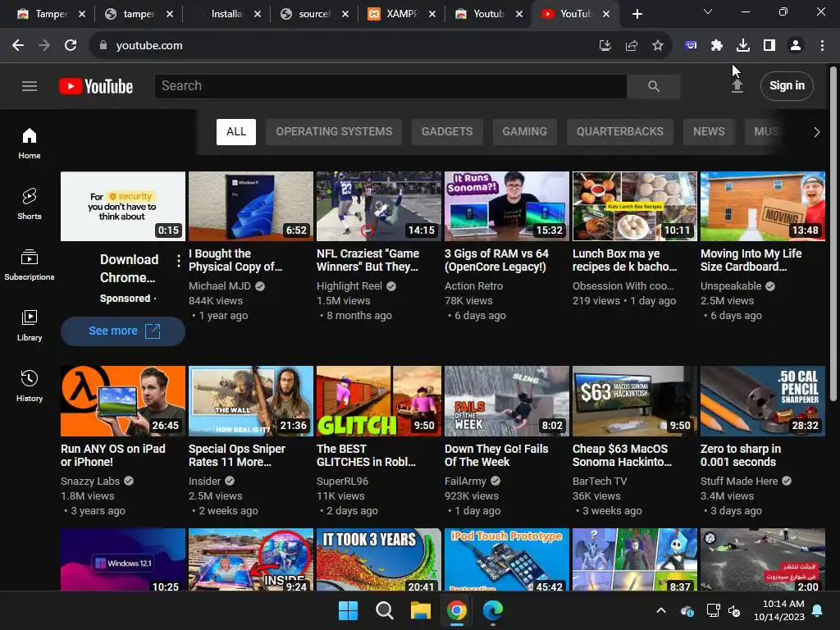
Task: Open Chrome three-dot menu
Action: [x=822, y=46]
